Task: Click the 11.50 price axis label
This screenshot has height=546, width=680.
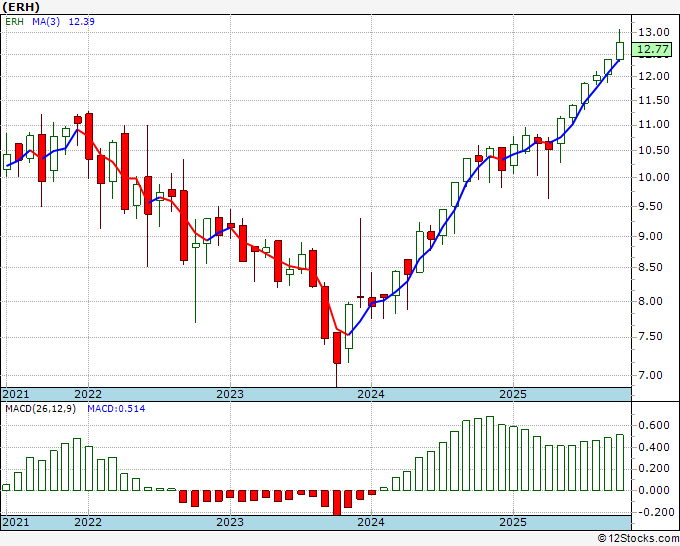Action: [654, 100]
